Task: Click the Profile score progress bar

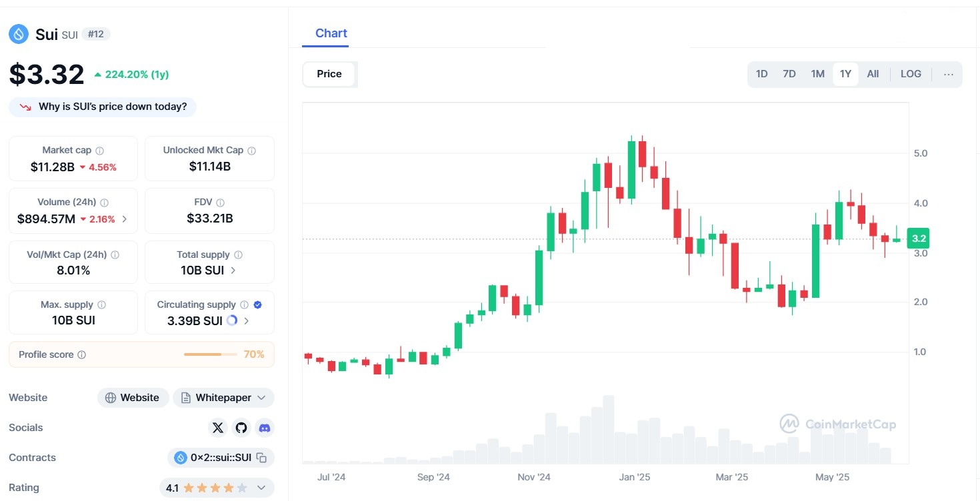Action: 210,354
